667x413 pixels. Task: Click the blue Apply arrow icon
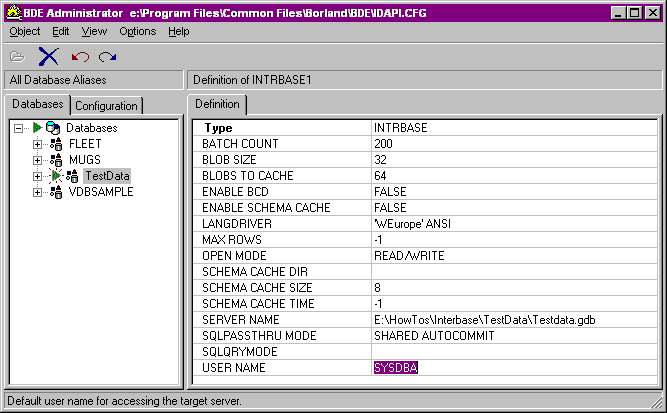[x=108, y=56]
